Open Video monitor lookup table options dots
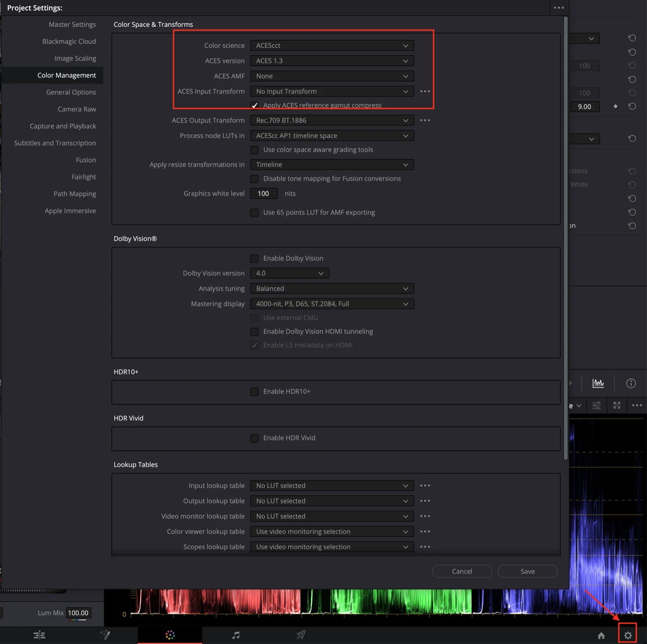The image size is (647, 644). click(x=425, y=516)
